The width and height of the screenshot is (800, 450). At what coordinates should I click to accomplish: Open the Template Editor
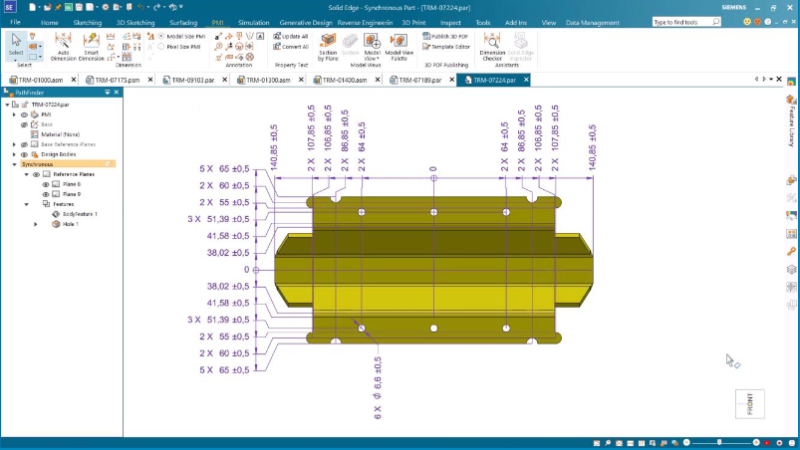click(447, 47)
